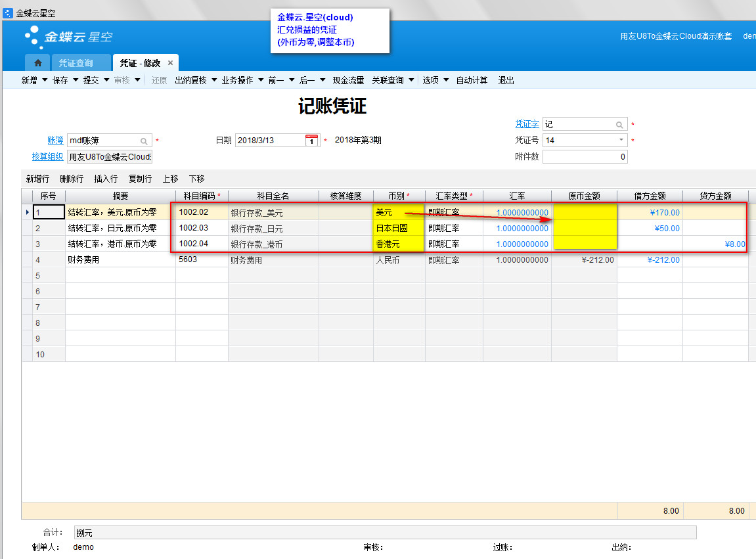Image resolution: width=756 pixels, height=559 pixels.
Task: Click search icon in 凭证字 field
Action: [x=619, y=124]
